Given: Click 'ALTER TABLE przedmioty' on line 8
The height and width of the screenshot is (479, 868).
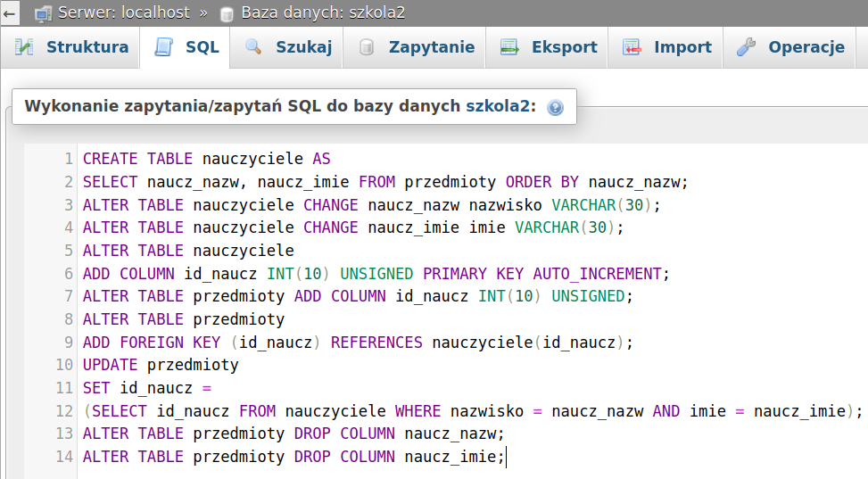Looking at the screenshot, I should 184,319.
